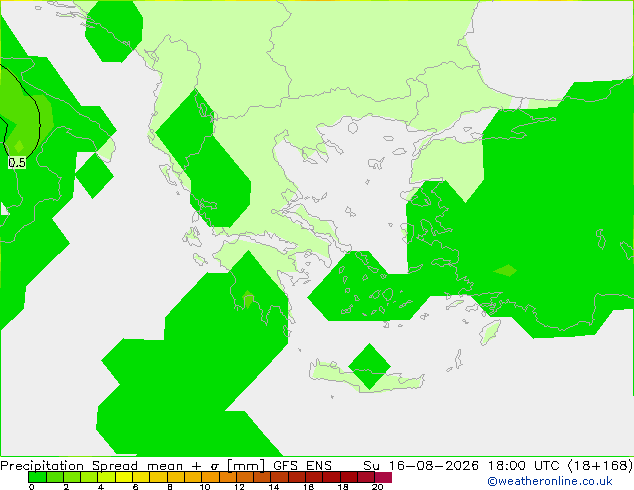Click the 'Precipitation Spread mean' title text

pyautogui.click(x=92, y=465)
